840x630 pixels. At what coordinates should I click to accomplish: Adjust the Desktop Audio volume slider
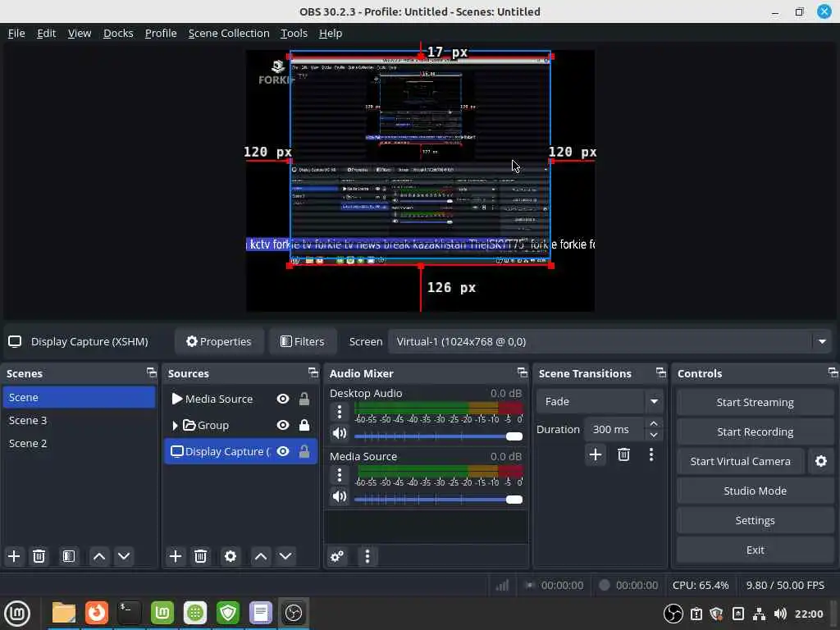tap(438, 436)
